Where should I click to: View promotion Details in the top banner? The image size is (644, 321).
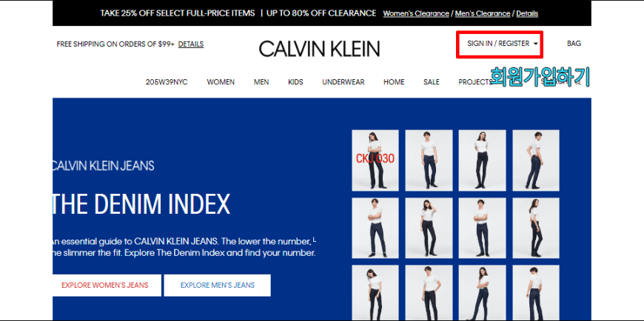click(x=527, y=13)
